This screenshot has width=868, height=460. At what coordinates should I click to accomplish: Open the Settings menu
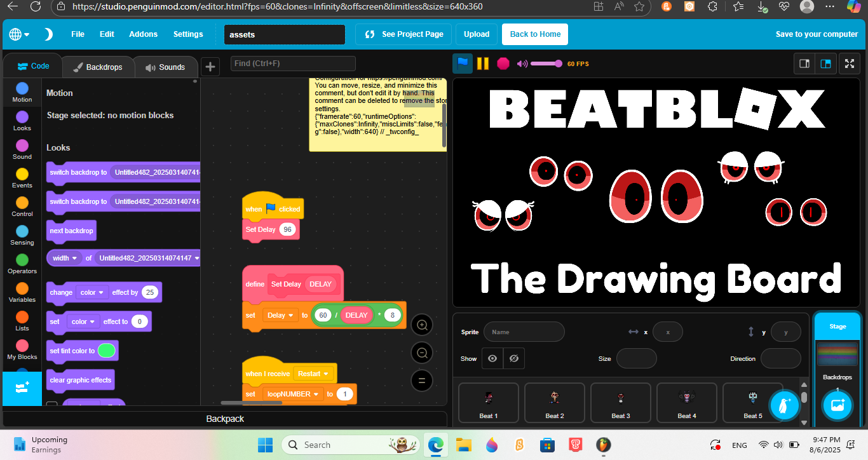point(188,34)
